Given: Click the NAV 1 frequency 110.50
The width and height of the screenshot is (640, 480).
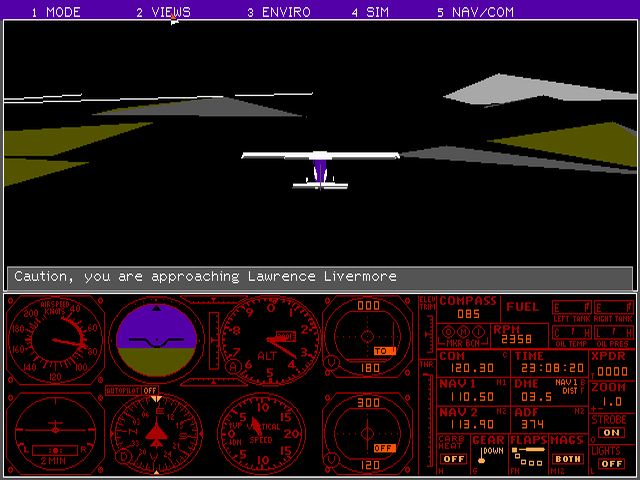Looking at the screenshot, I should (472, 396).
